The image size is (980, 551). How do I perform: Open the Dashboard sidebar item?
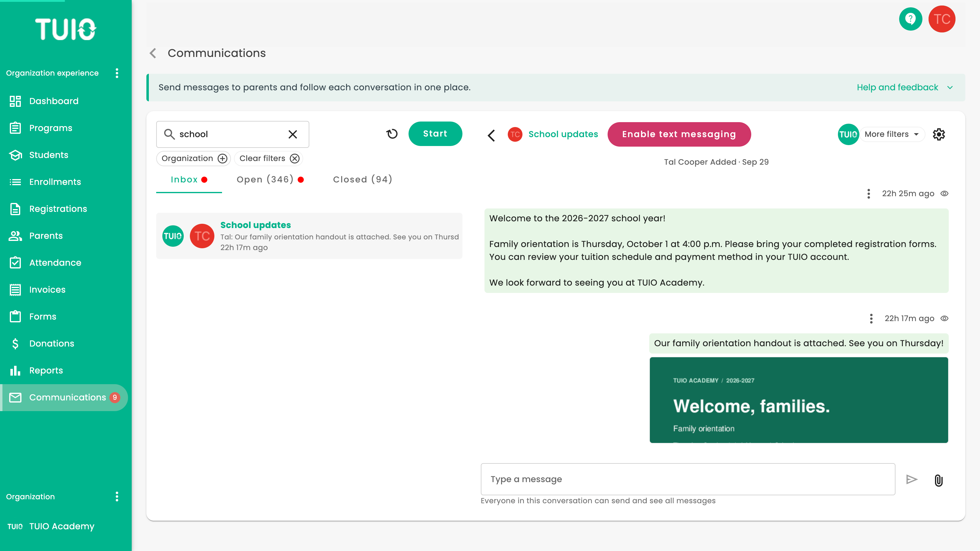(65, 101)
